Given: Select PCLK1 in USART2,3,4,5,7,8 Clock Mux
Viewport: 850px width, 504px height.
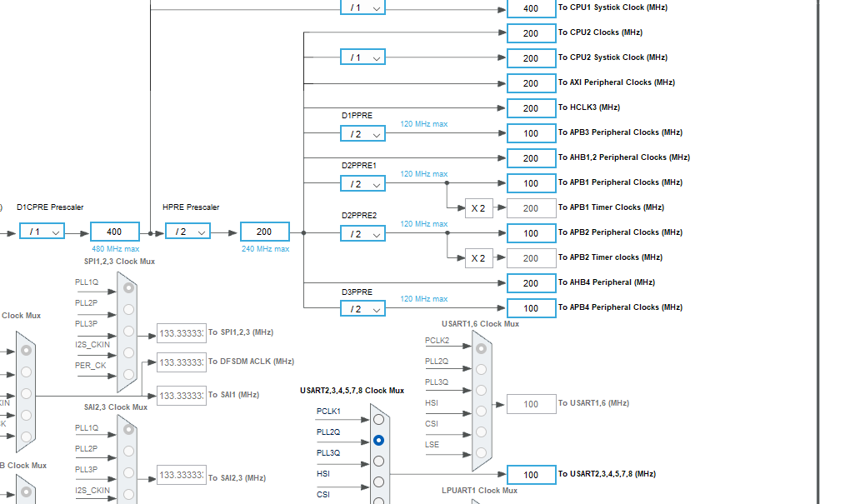Looking at the screenshot, I should [379, 419].
